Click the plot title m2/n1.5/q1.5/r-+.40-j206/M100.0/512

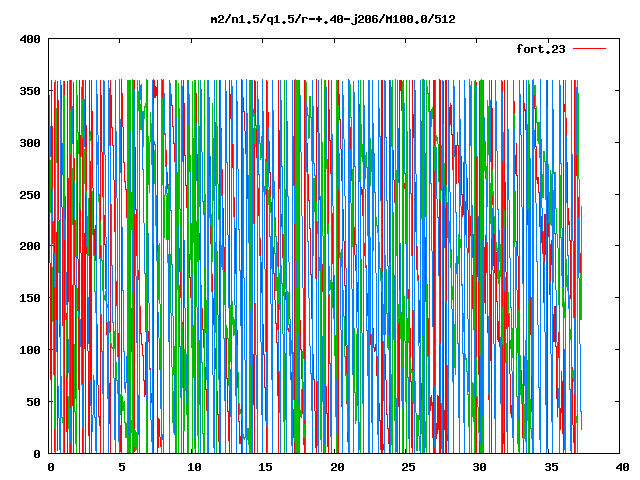click(x=333, y=19)
